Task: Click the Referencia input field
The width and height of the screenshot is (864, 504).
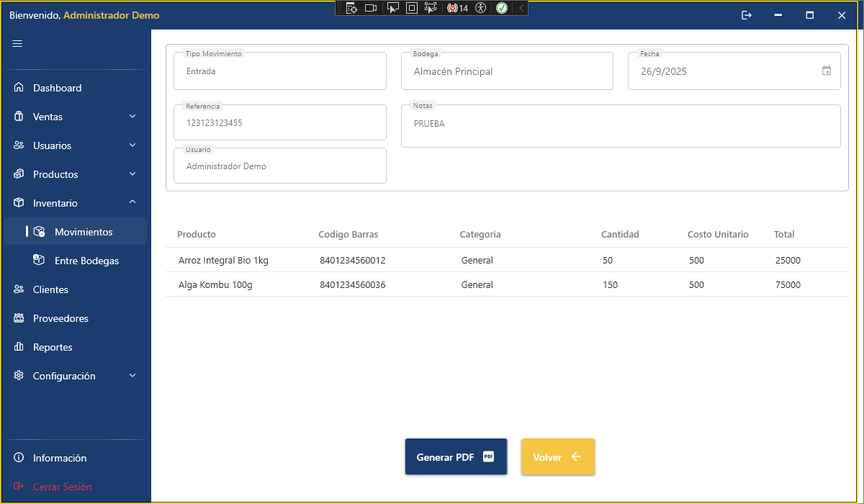Action: pos(279,123)
